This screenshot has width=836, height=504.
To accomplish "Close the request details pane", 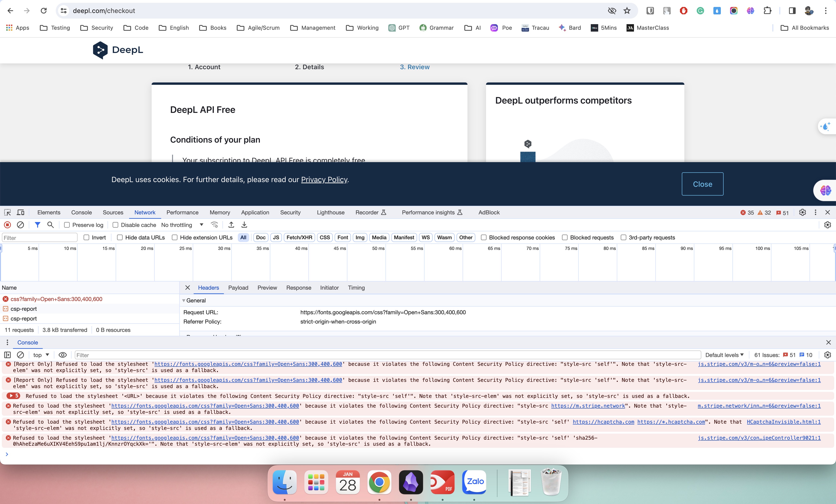I will point(188,288).
